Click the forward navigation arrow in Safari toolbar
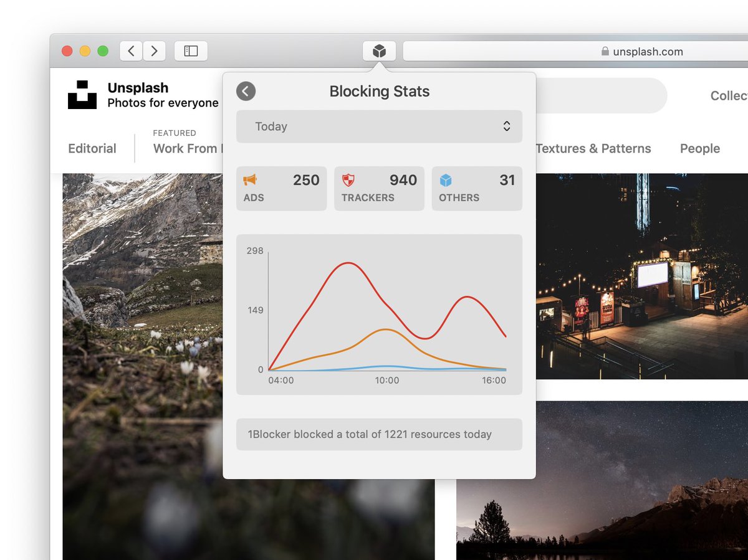The image size is (748, 560). pos(155,51)
